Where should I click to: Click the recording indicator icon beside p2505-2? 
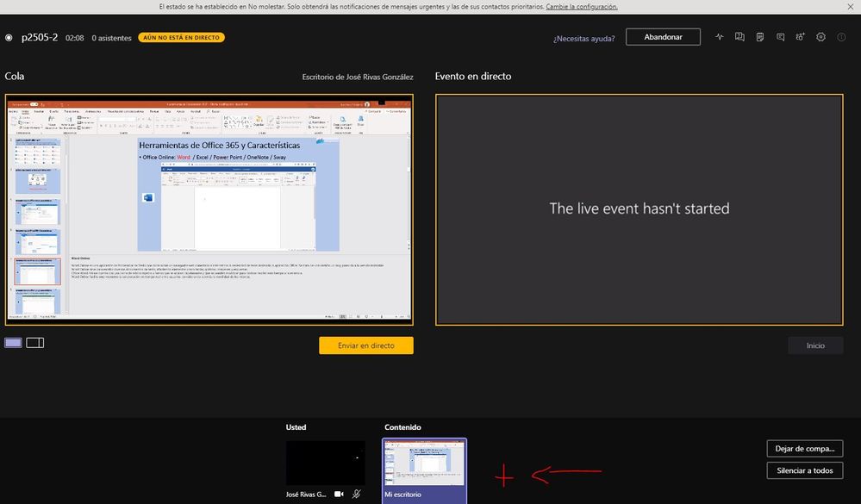point(9,38)
